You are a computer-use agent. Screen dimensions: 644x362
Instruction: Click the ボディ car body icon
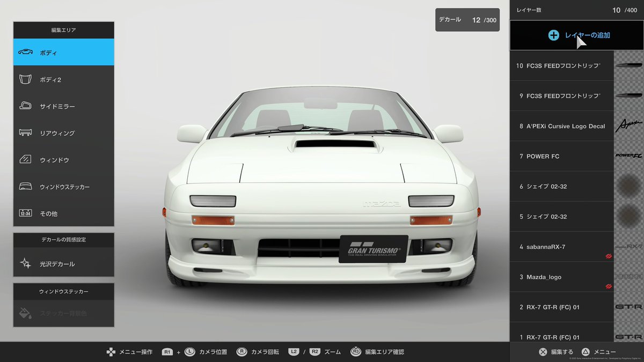[x=25, y=53]
